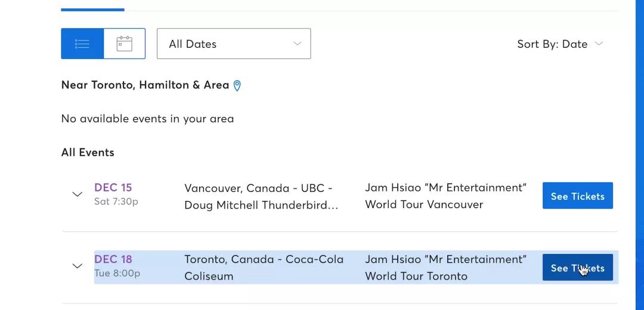The width and height of the screenshot is (644, 310).
Task: See Tickets for Toronto show
Action: click(x=577, y=267)
